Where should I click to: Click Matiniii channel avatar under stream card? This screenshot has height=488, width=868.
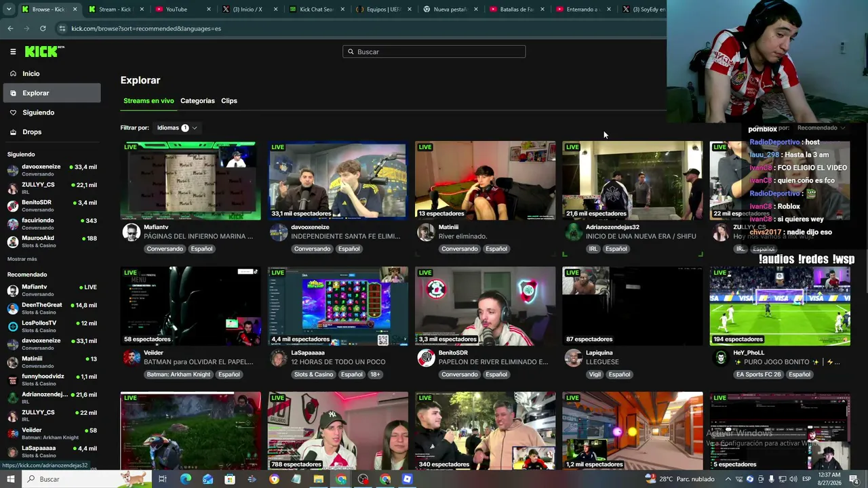(426, 232)
